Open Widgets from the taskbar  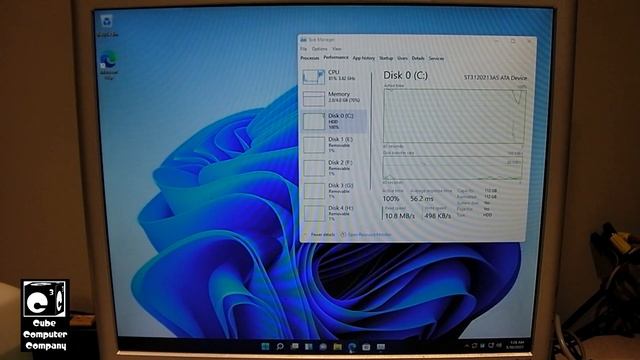[x=309, y=347]
